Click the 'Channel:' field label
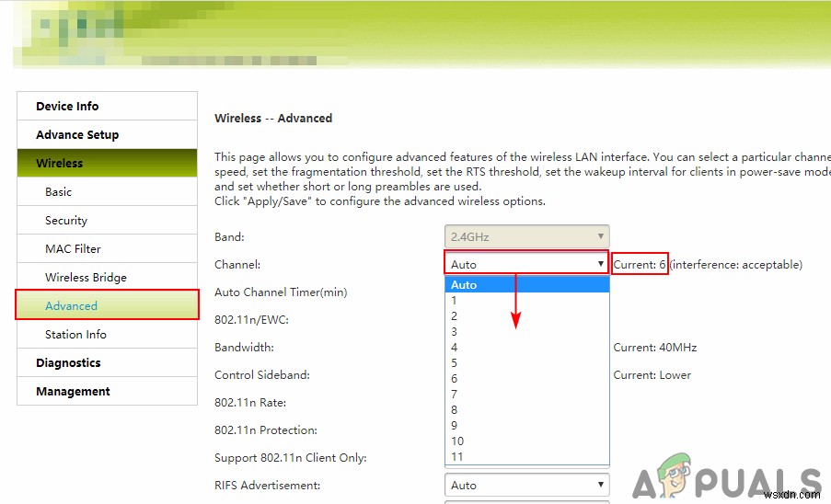This screenshot has width=831, height=504. (x=237, y=264)
